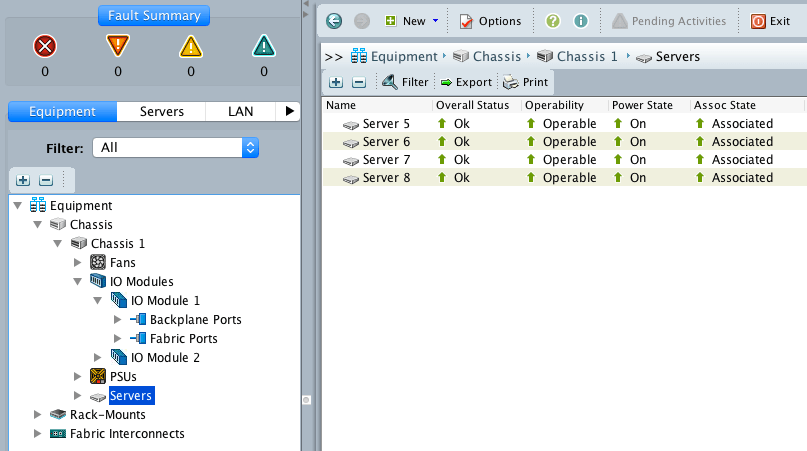Screen dimensions: 807x451
Task: Select the Server 7 row in the table
Action: [x=385, y=160]
